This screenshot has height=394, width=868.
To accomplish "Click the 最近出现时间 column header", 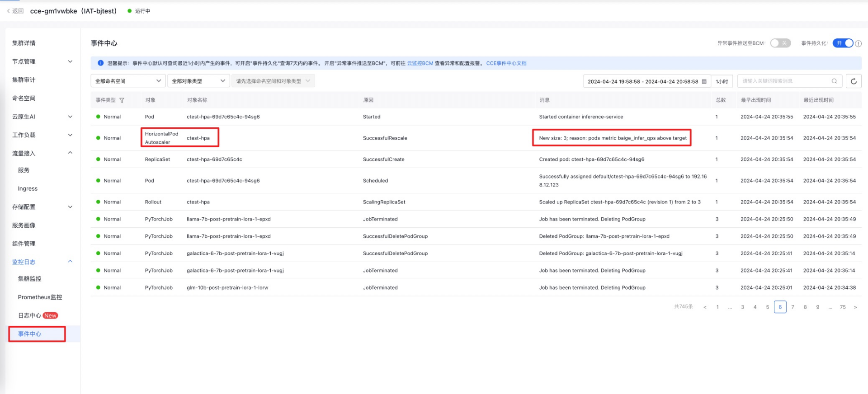I will click(x=818, y=100).
